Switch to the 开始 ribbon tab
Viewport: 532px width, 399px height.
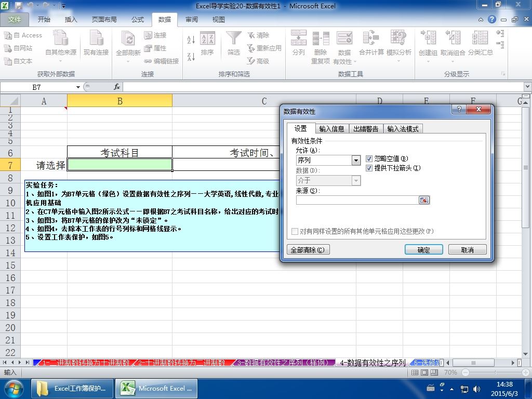44,20
